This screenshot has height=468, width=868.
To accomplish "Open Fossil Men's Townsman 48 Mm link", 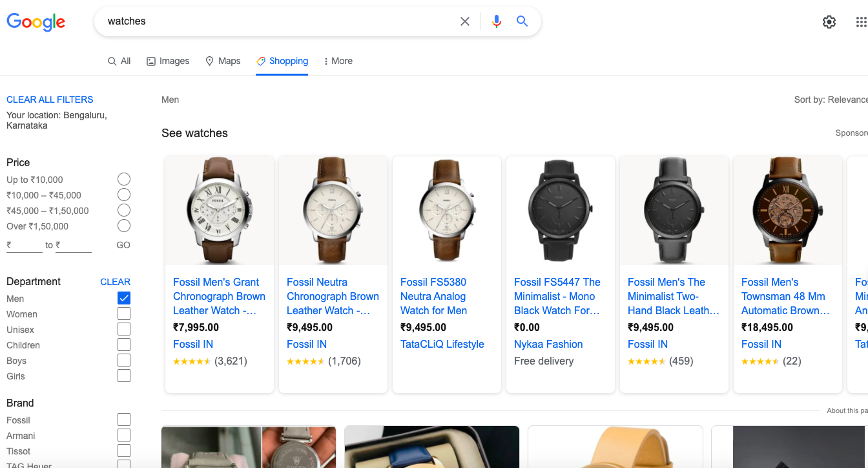I will click(x=785, y=296).
